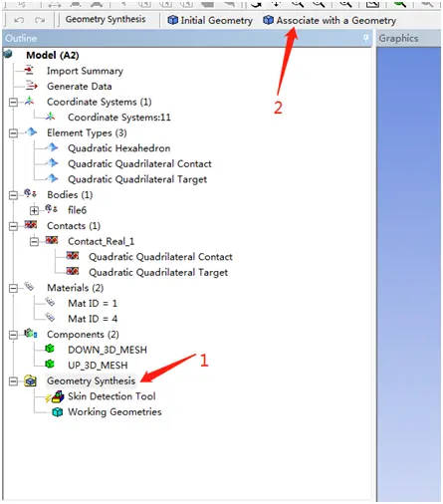Click the Element Types (3) icon

point(32,131)
